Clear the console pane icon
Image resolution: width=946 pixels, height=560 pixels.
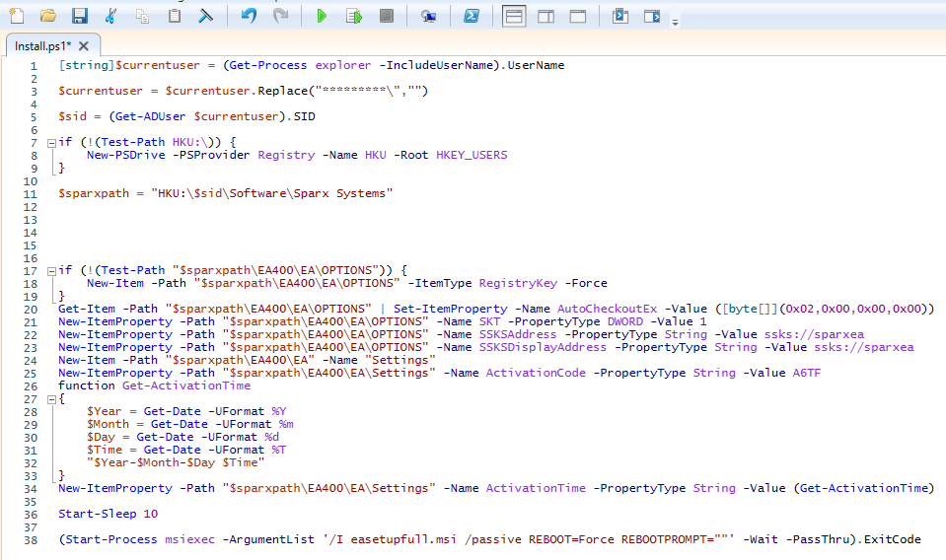(205, 16)
